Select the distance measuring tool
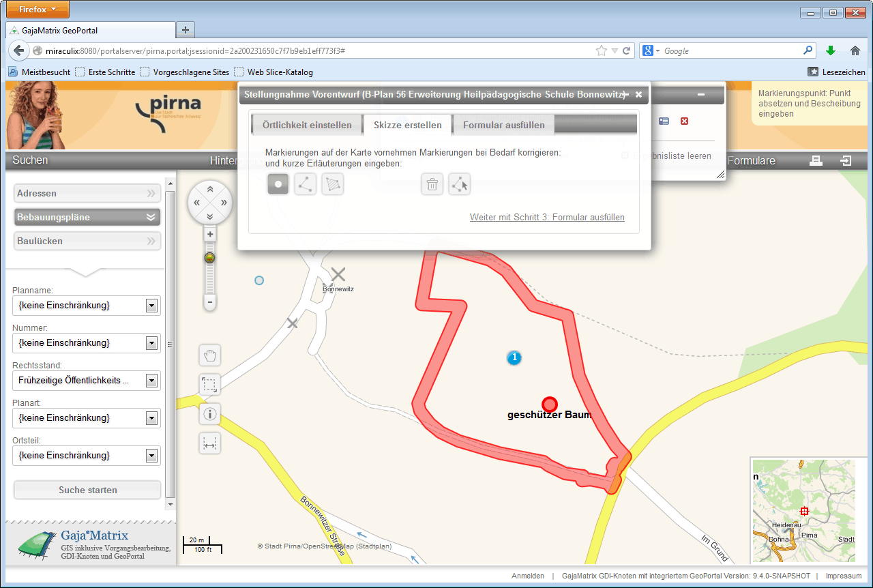Screen dimensions: 873x588 click(x=210, y=443)
